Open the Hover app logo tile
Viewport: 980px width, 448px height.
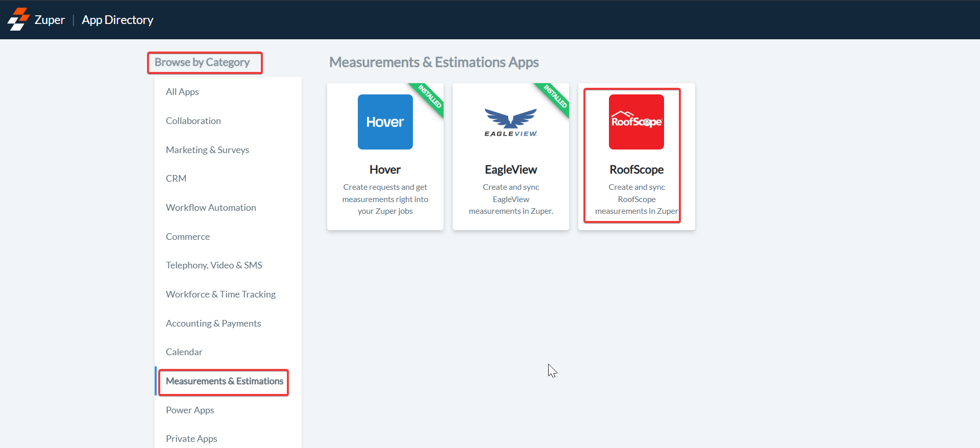[385, 122]
